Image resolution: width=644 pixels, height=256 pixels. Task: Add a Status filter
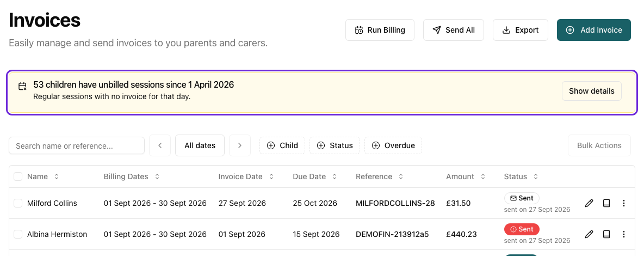(x=335, y=145)
